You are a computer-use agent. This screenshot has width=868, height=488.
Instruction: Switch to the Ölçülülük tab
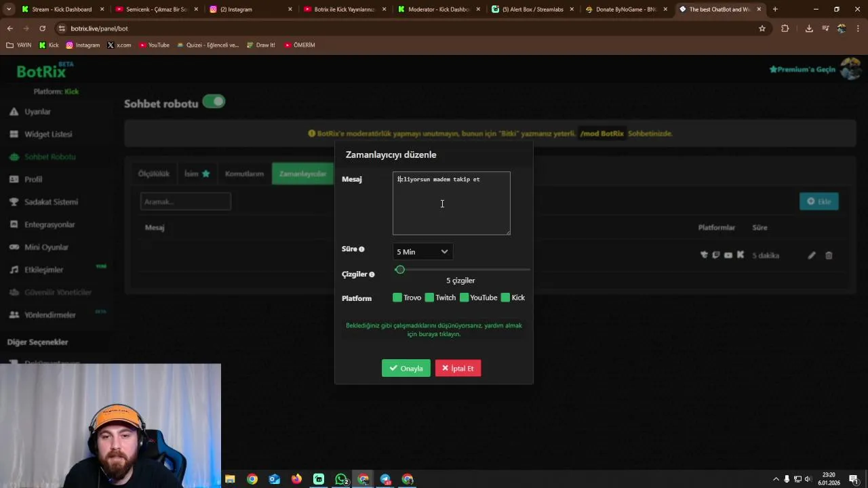coord(154,174)
